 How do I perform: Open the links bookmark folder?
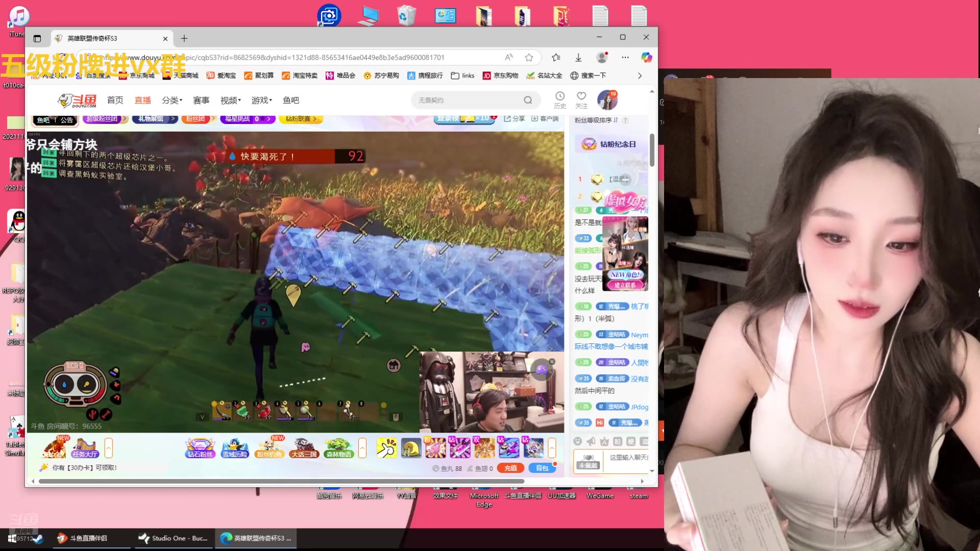pyautogui.click(x=462, y=76)
